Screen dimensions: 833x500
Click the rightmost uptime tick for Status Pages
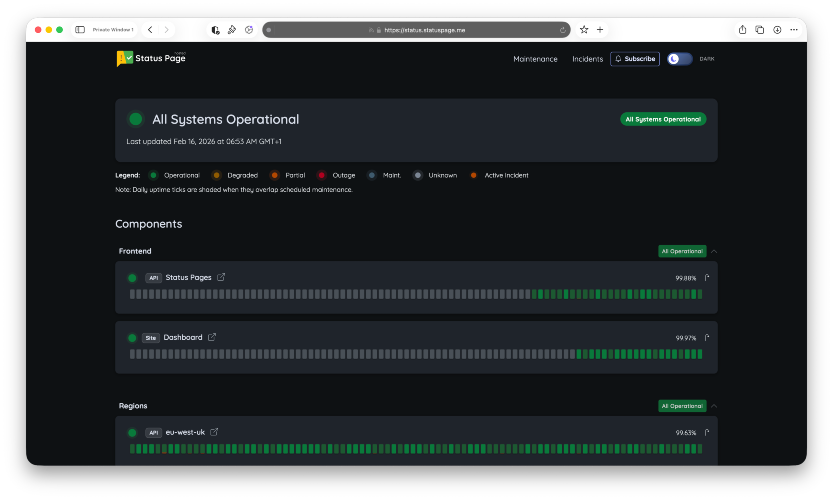click(699, 294)
